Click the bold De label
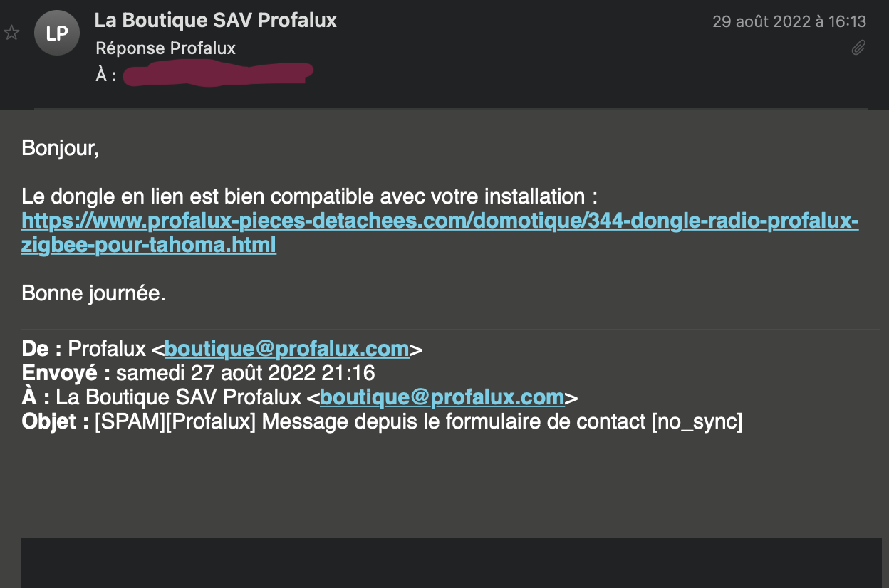Viewport: 889px width, 588px height. tap(41, 349)
